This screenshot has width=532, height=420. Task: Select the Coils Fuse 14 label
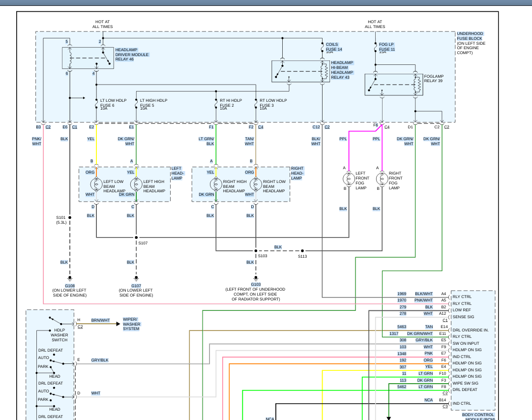[334, 47]
